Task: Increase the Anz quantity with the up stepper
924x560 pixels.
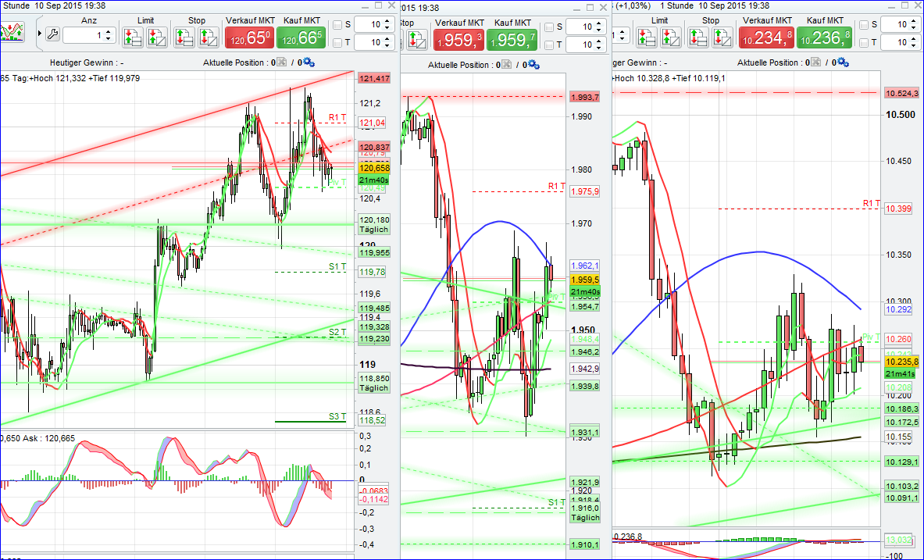Action: [107, 32]
